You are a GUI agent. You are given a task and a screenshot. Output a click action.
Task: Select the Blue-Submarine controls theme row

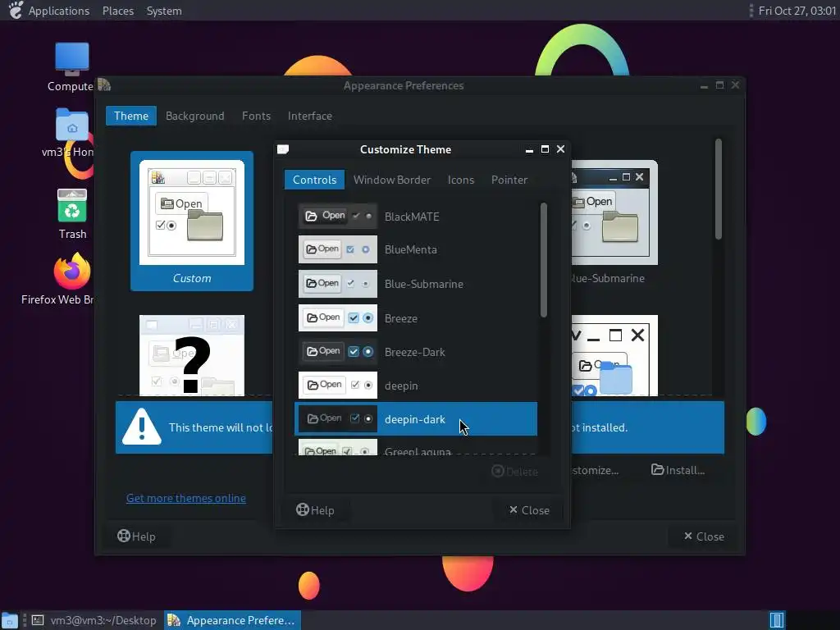[416, 283]
